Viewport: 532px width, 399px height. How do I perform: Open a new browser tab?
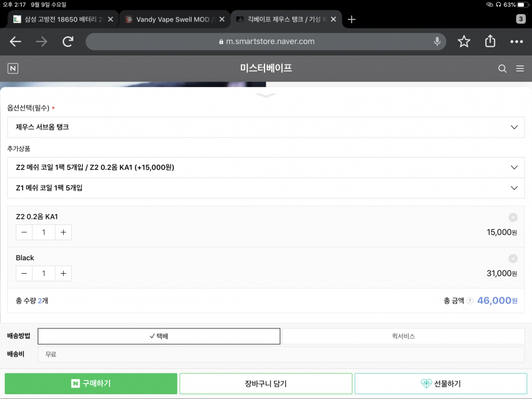(351, 19)
